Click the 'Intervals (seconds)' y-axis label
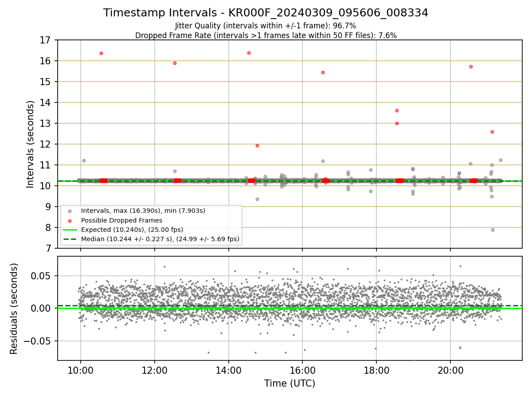The width and height of the screenshot is (532, 399). click(31, 144)
